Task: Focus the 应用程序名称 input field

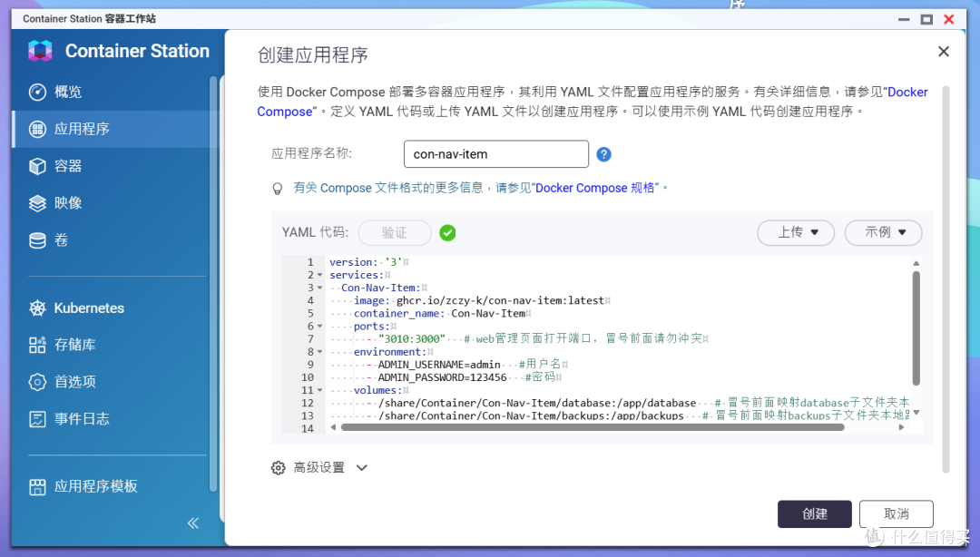Action: [x=496, y=154]
